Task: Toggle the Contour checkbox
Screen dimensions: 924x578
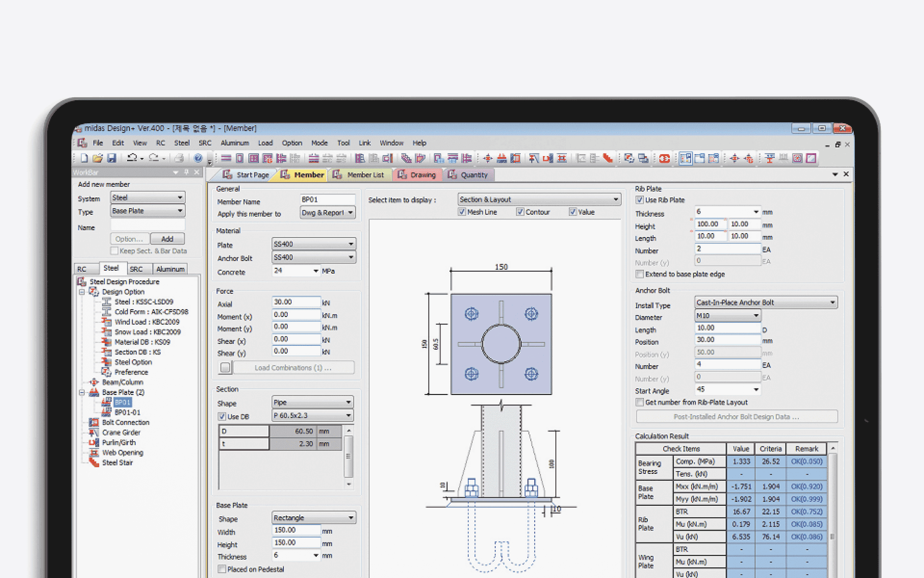Action: click(520, 212)
